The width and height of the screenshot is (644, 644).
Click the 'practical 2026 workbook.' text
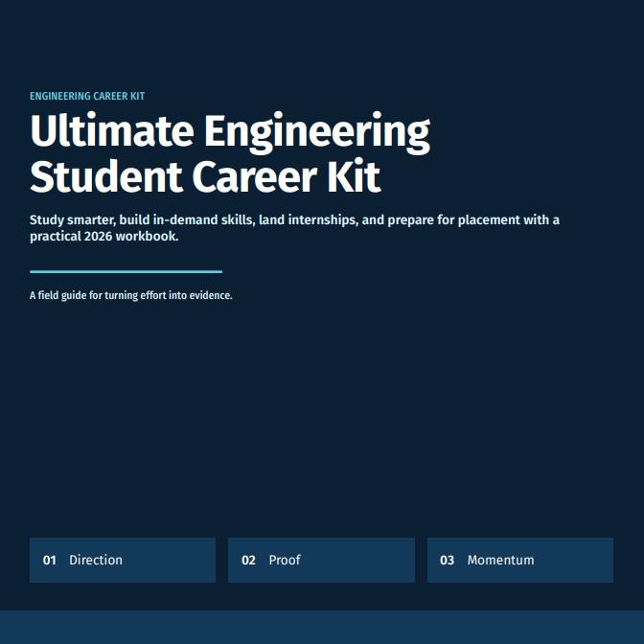(103, 236)
